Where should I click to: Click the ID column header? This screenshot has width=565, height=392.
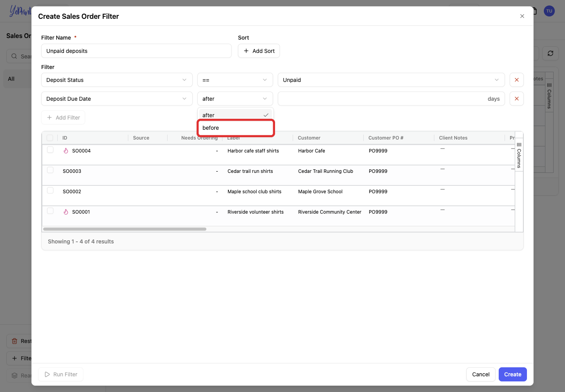[x=65, y=138]
